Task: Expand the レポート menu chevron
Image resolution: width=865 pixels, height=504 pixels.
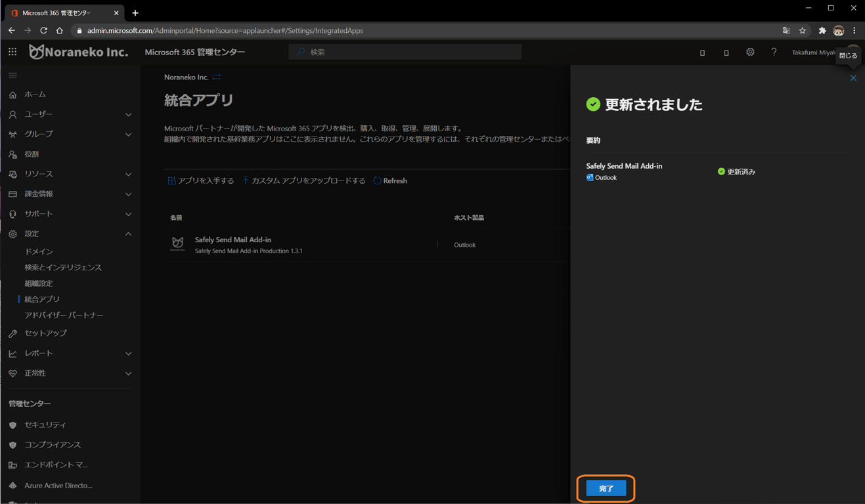Action: 128,353
